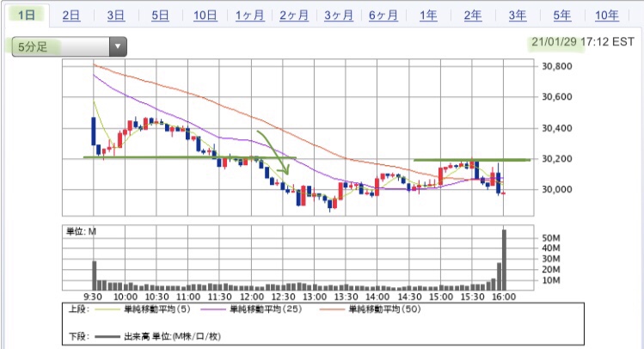This screenshot has width=644, height=349.
Task: Click the 14:30 time axis label
Action: tap(409, 297)
